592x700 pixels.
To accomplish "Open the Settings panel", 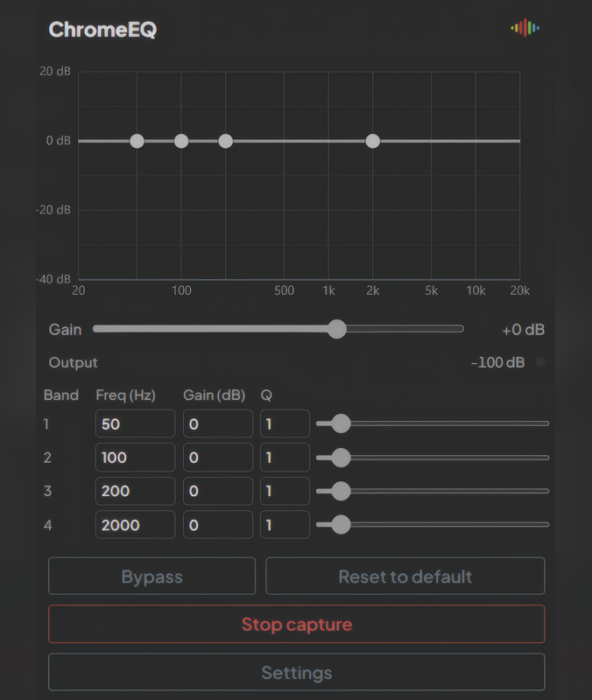I will (296, 673).
